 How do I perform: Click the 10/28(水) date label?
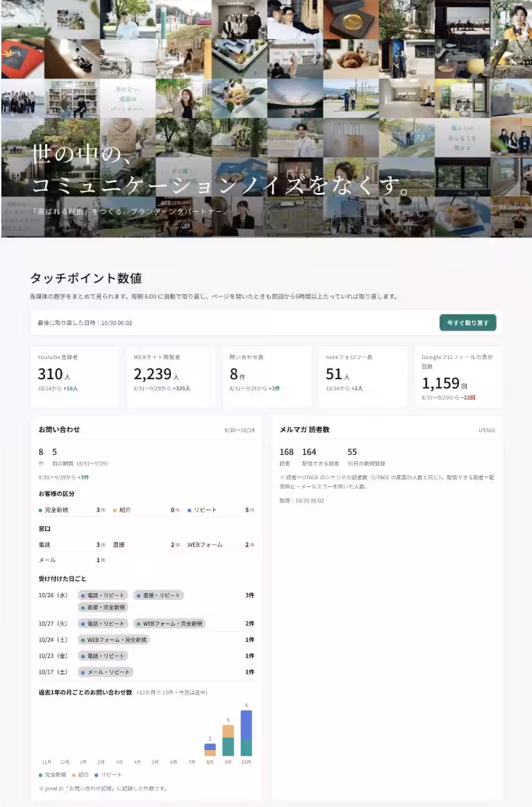coord(53,595)
